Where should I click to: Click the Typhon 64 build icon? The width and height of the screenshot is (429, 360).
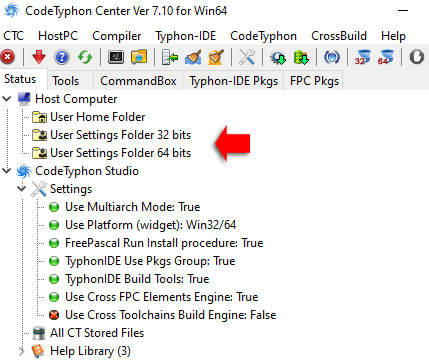385,57
